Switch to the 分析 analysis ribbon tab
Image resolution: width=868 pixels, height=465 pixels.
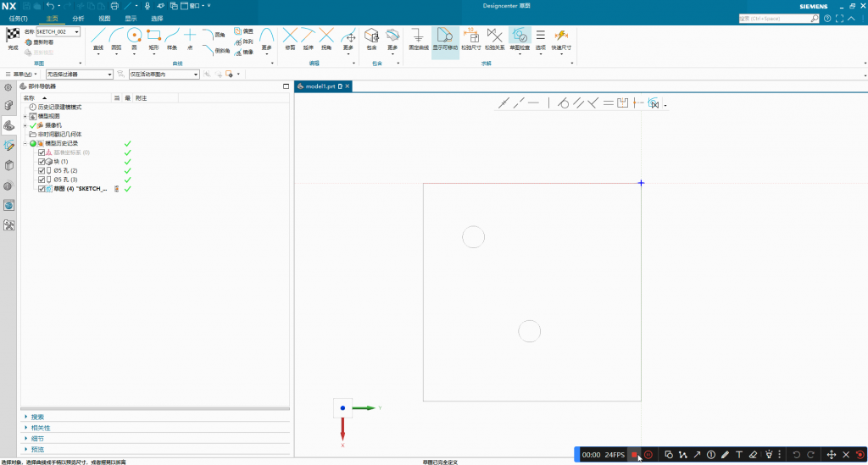(x=78, y=19)
